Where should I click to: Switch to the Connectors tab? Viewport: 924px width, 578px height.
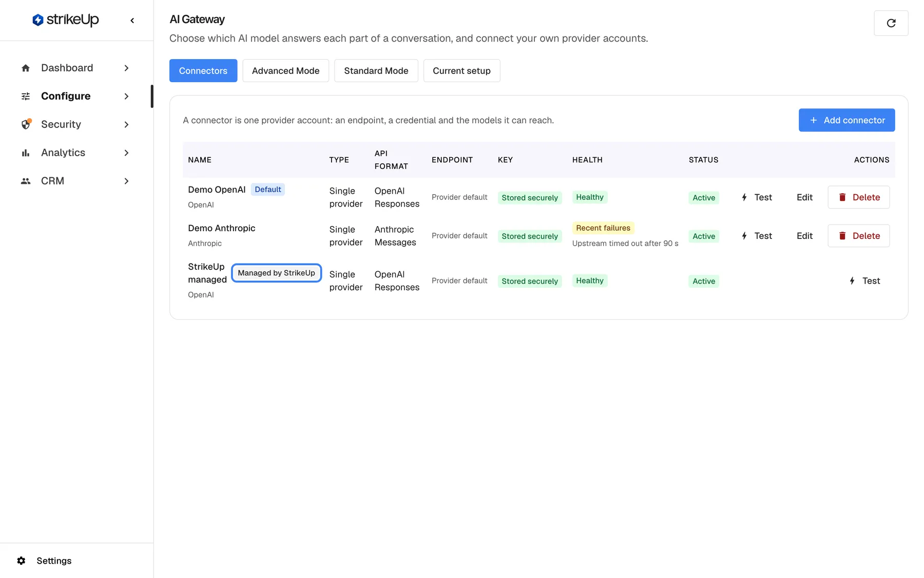click(x=203, y=70)
